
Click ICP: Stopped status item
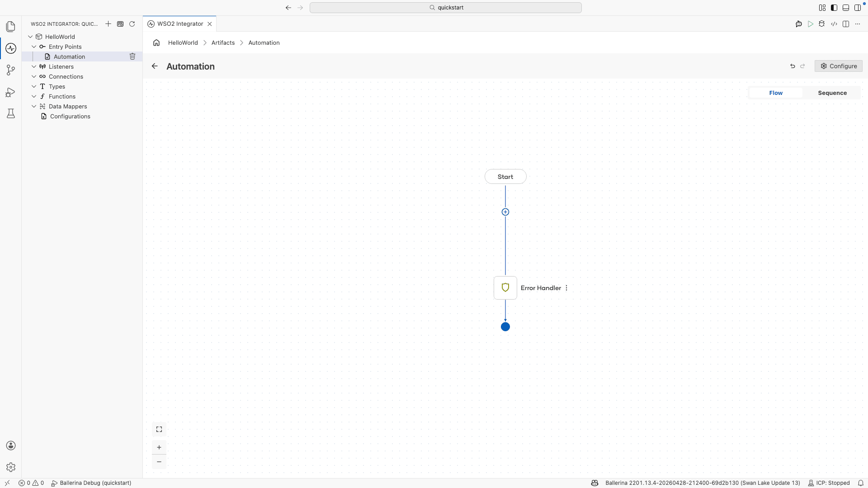point(829,483)
